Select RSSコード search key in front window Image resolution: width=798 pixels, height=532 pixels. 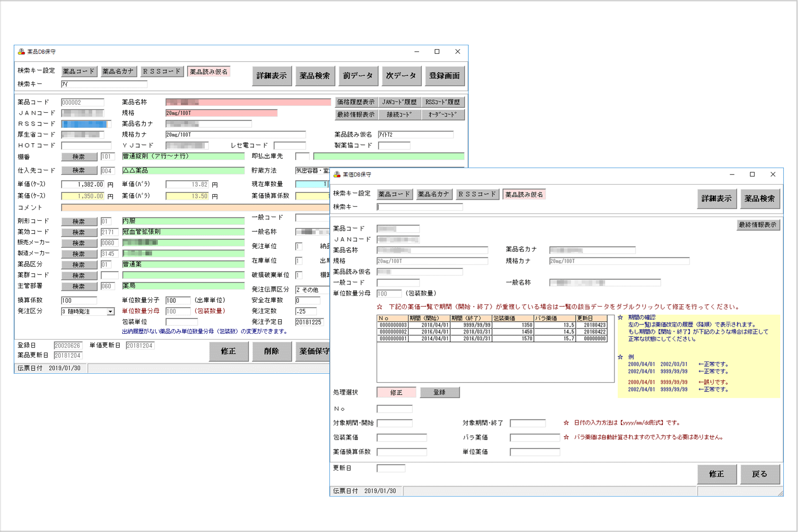click(x=477, y=194)
